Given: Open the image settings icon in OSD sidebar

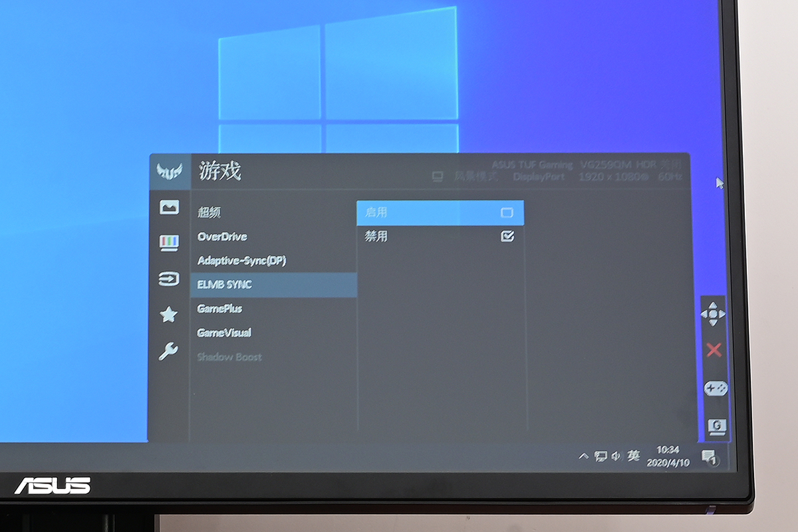Looking at the screenshot, I should click(169, 207).
